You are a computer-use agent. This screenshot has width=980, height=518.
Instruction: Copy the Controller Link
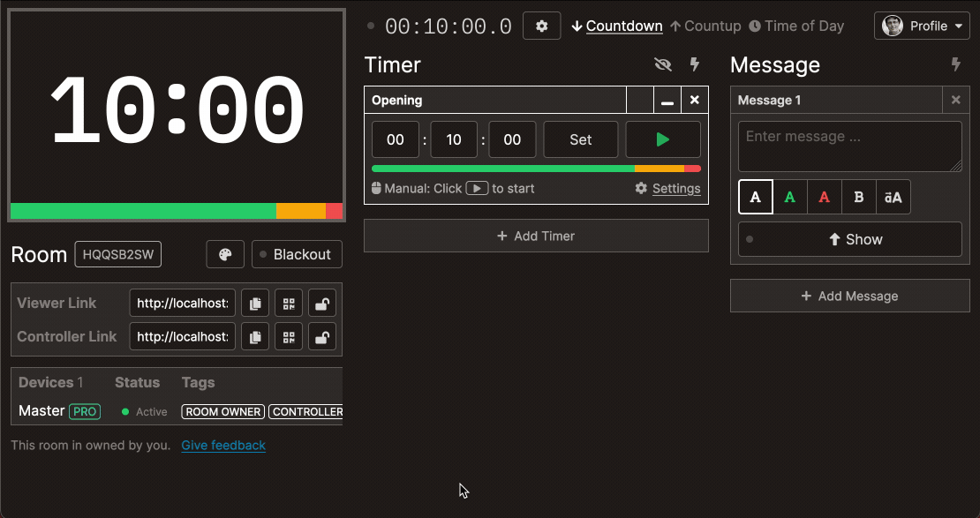pos(254,336)
